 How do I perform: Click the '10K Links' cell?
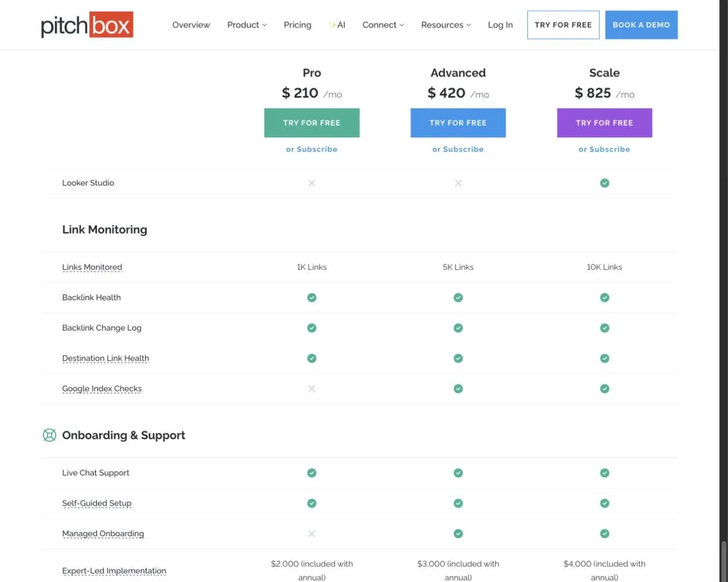tap(604, 267)
